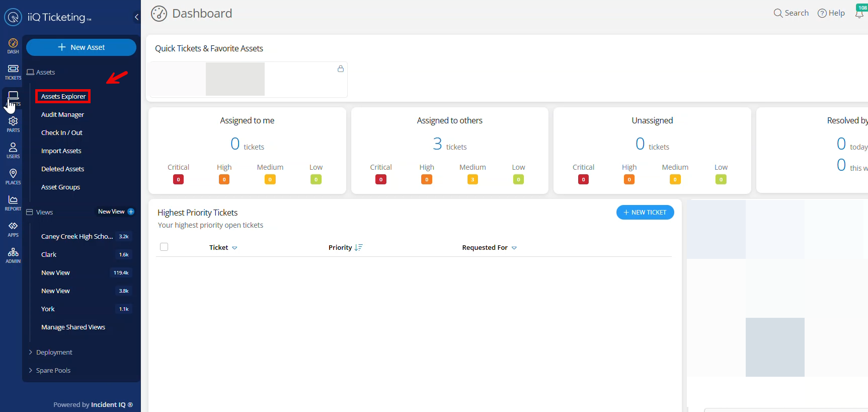The height and width of the screenshot is (412, 868).
Task: Tick the select-all tickets checkbox
Action: click(x=164, y=247)
